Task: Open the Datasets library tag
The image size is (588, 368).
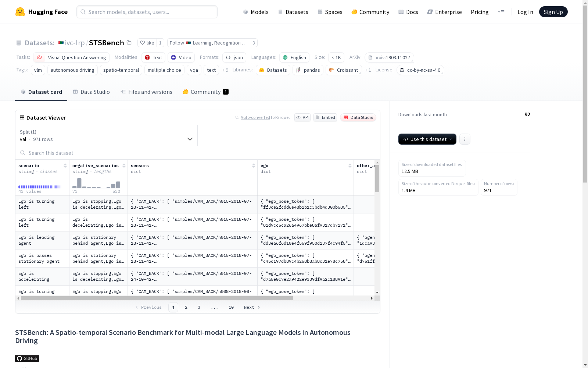Action: pyautogui.click(x=273, y=70)
